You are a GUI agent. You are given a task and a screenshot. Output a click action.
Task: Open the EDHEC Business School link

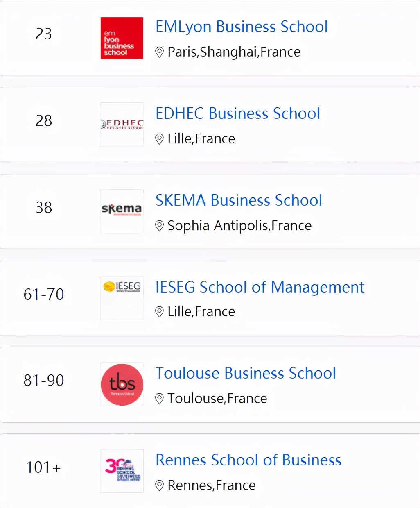click(x=237, y=113)
